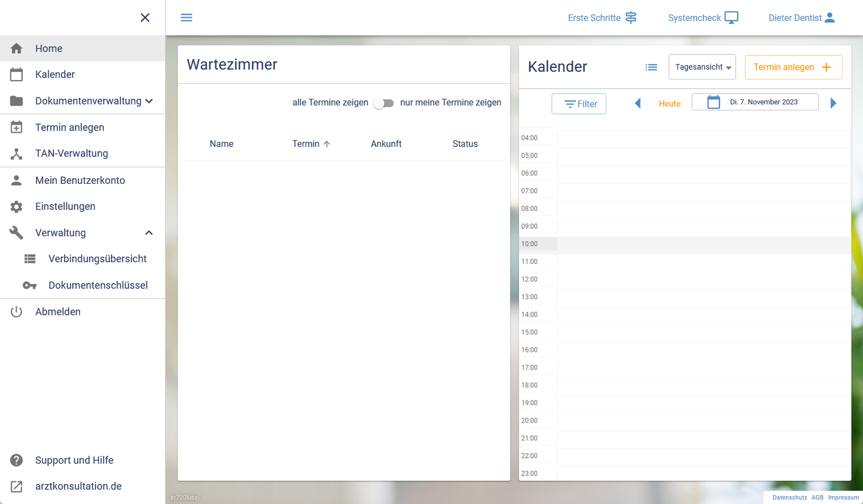Select Verbindungsübersicht in sidebar
This screenshot has width=863, height=504.
coord(97,259)
